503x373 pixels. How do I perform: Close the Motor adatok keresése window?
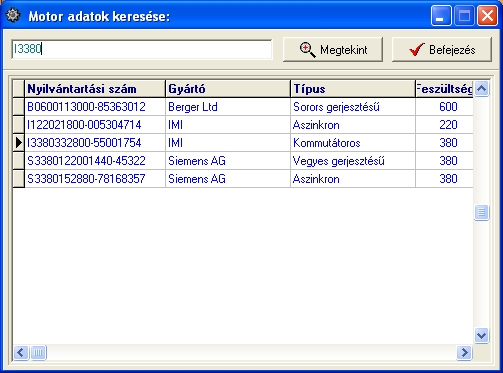click(487, 15)
